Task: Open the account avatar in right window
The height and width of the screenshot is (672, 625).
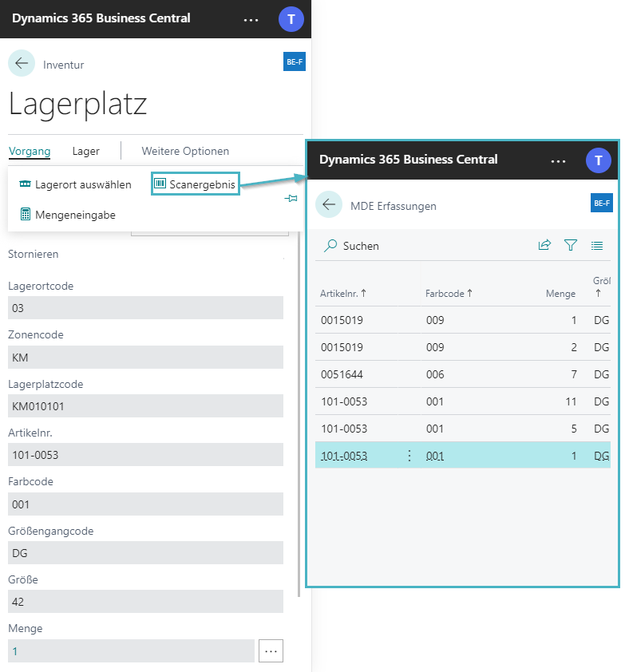Action: (x=599, y=160)
